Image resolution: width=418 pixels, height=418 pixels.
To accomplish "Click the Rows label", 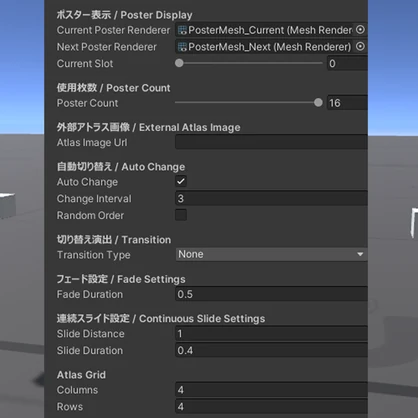I will tap(70, 407).
